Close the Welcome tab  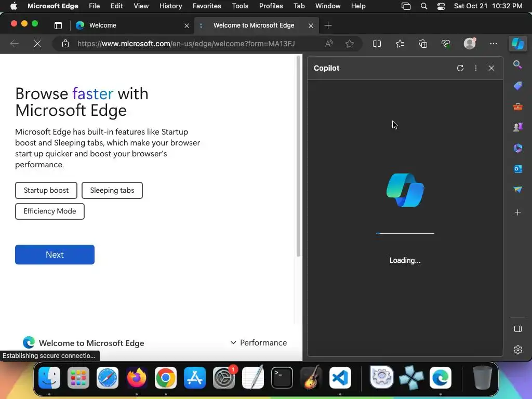tap(187, 26)
